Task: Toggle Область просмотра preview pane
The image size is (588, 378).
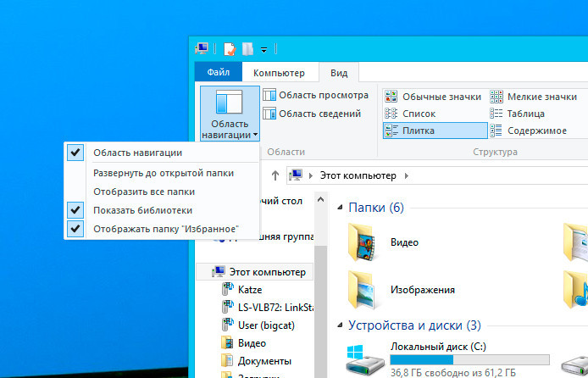Action: 316,96
